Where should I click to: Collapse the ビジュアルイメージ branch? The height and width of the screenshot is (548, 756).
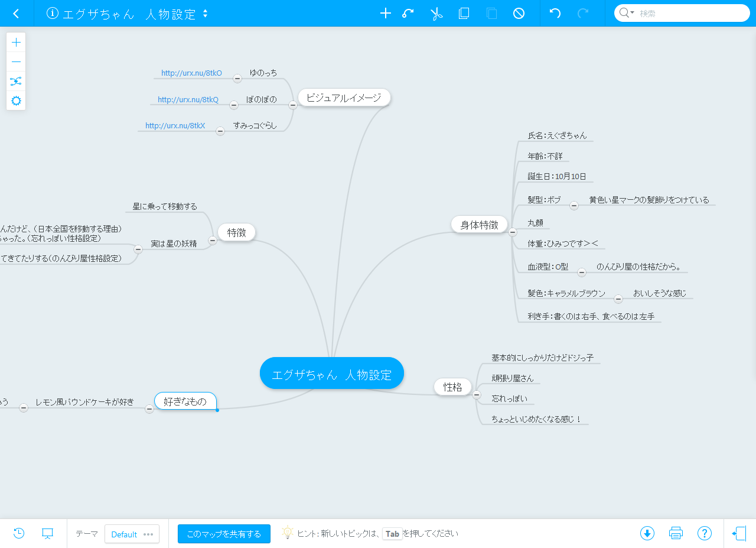(292, 105)
